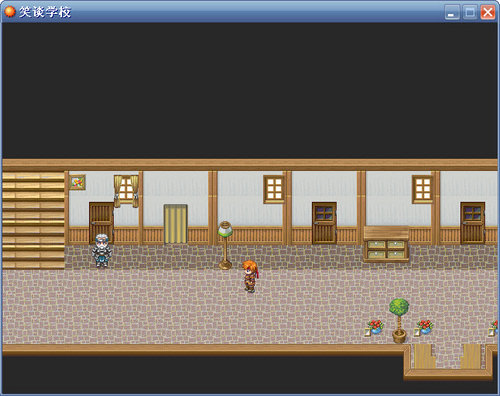The width and height of the screenshot is (500, 396).
Task: Open the wooden door beside the old man
Action: click(x=101, y=223)
